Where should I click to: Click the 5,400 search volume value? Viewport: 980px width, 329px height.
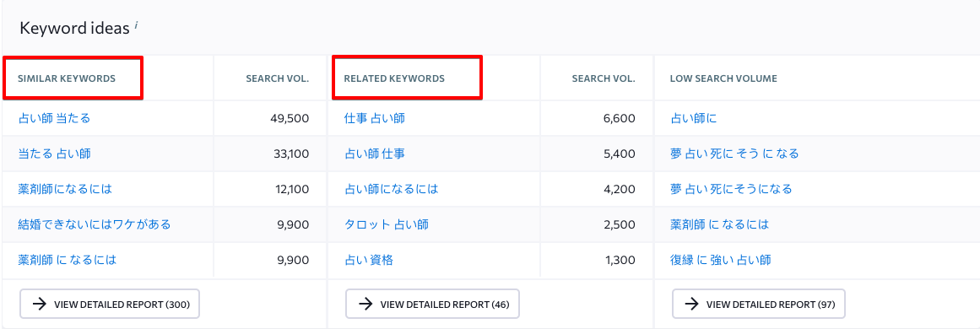coord(620,153)
